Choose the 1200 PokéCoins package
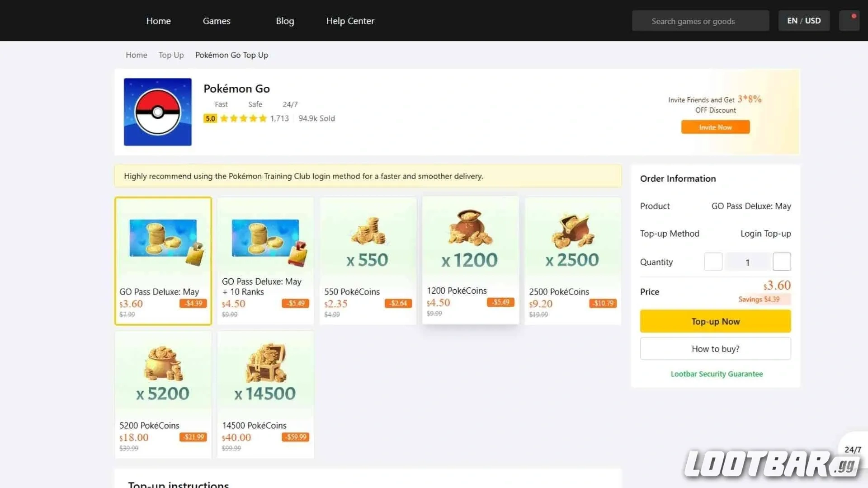This screenshot has height=488, width=868. [x=471, y=260]
